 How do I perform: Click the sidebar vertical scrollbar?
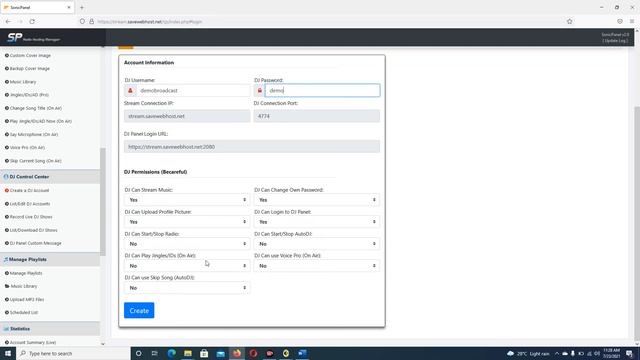click(102, 202)
